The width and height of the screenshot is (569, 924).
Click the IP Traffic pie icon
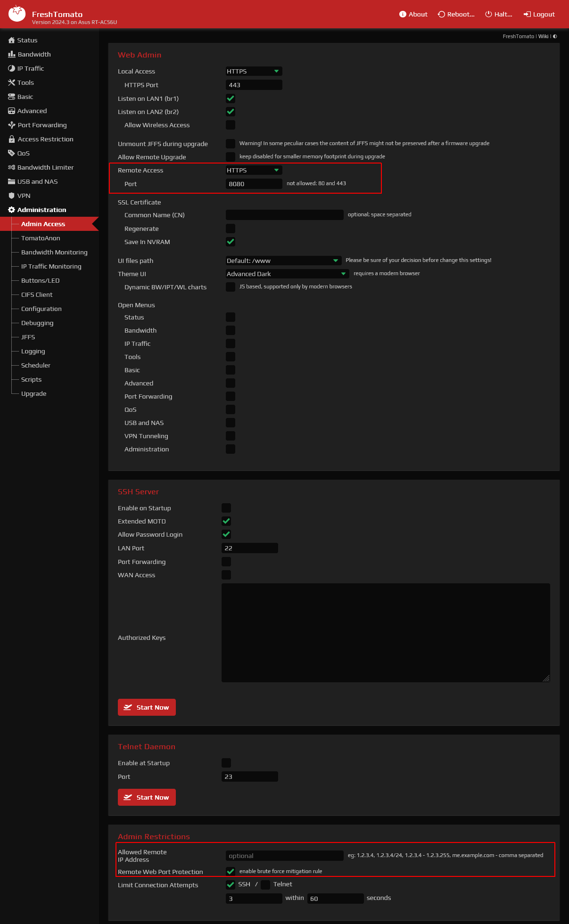tap(12, 68)
